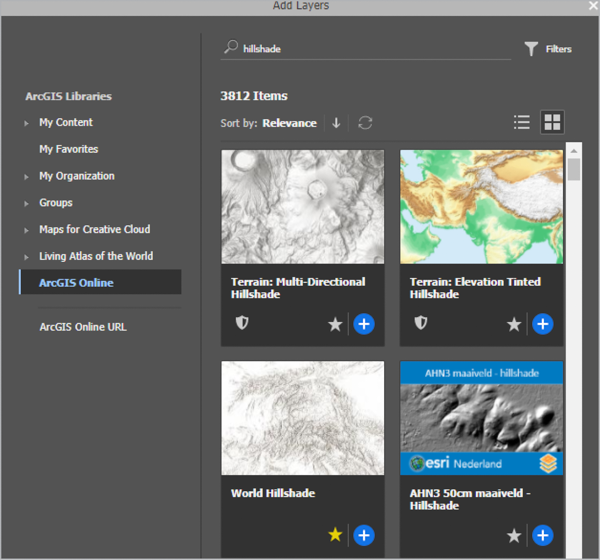Open the Sort by Relevance dropdown
Image resolution: width=600 pixels, height=560 pixels.
289,123
